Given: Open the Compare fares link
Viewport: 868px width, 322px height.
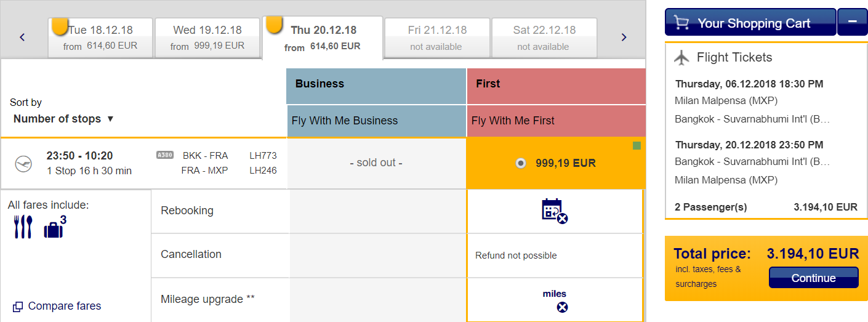Looking at the screenshot, I should [x=57, y=306].
